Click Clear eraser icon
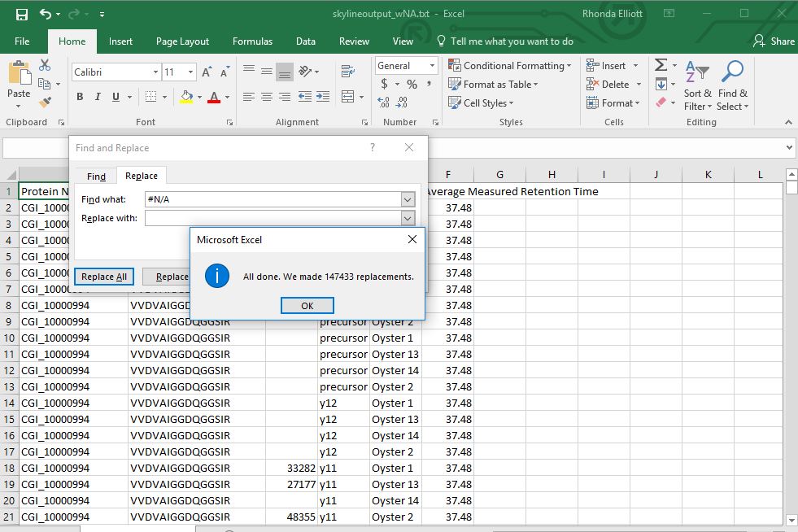This screenshot has height=532, width=798. [661, 102]
